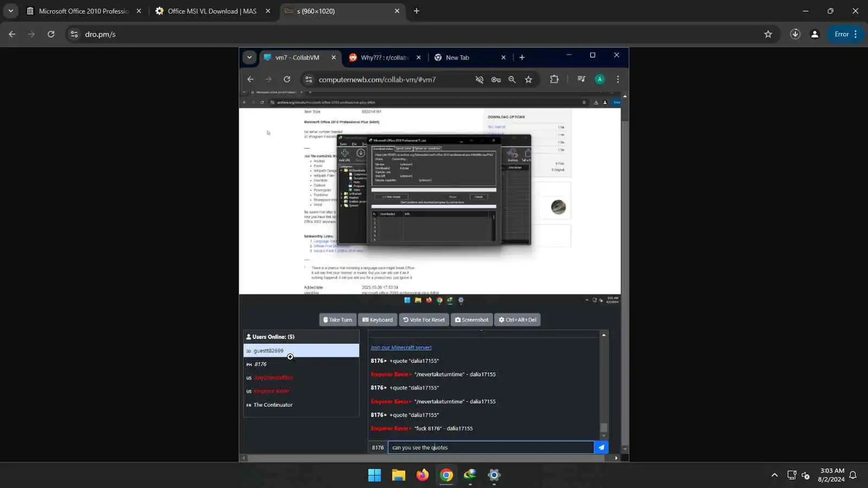Select user 8176 in Users Online list

pyautogui.click(x=301, y=364)
